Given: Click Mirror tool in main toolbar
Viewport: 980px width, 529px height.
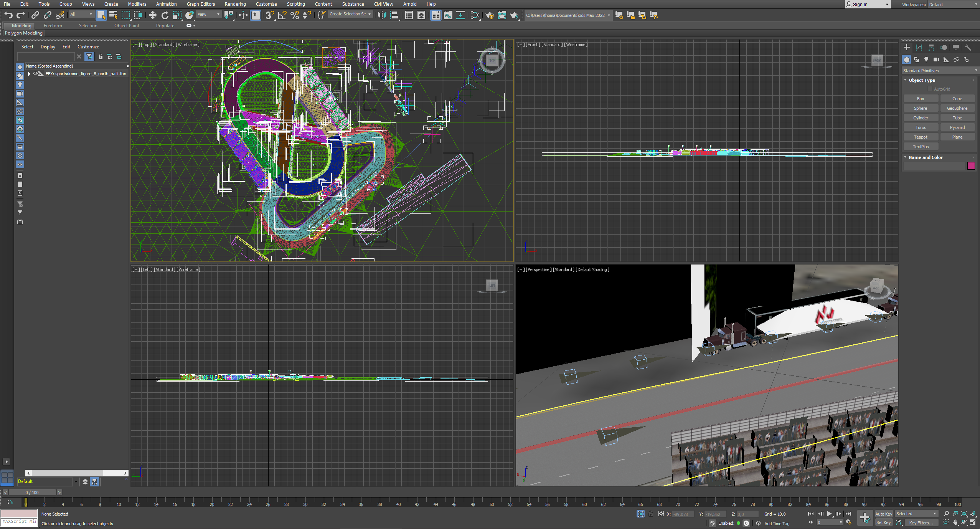Looking at the screenshot, I should pyautogui.click(x=382, y=15).
